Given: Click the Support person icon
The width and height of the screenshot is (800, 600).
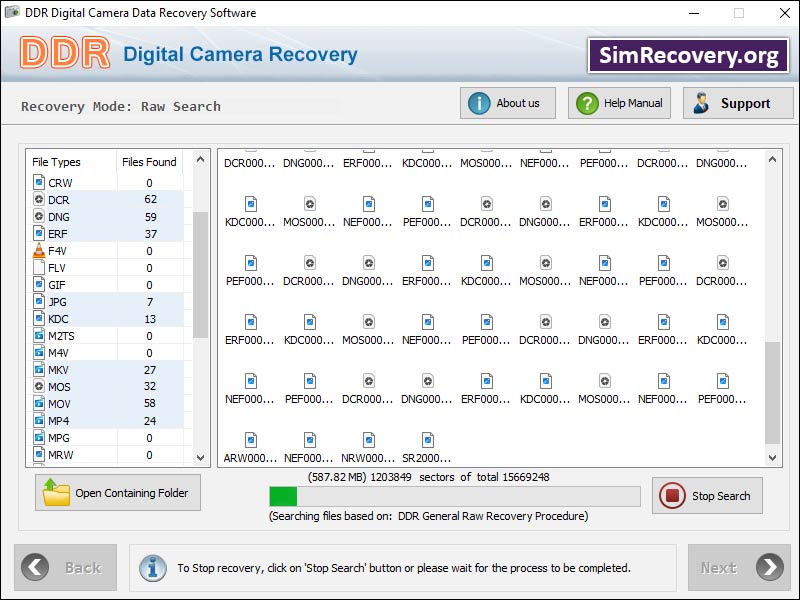Looking at the screenshot, I should point(701,102).
